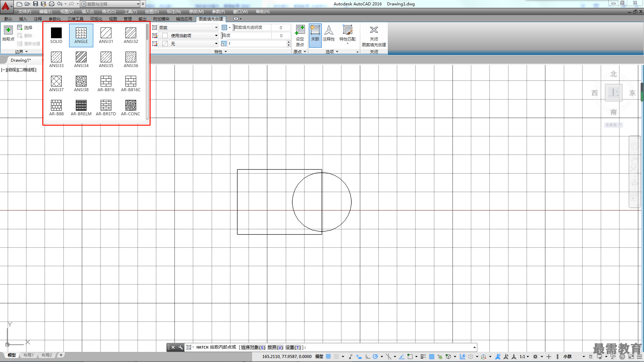
Task: Select the ANSI34 hatch pattern
Action: coord(81,60)
